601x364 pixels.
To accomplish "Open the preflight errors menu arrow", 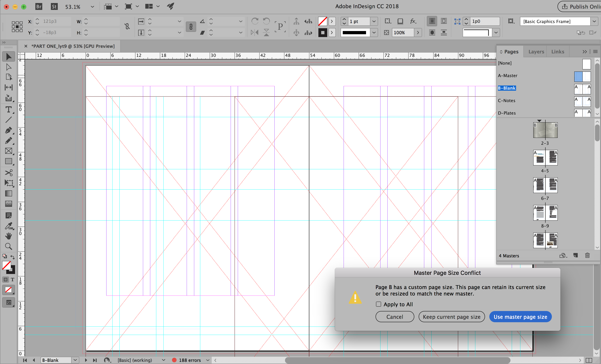I will point(208,360).
